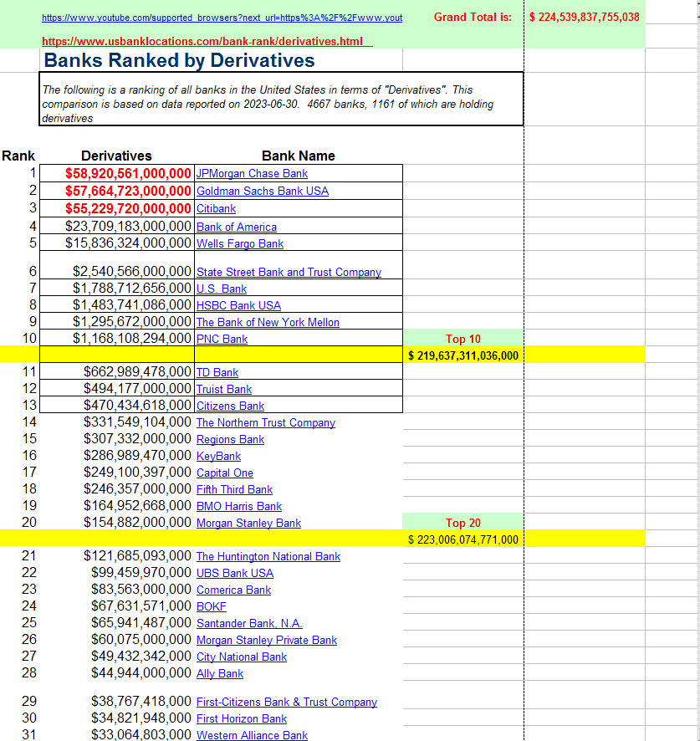
Task: Select the Rank column header
Action: coord(18,156)
